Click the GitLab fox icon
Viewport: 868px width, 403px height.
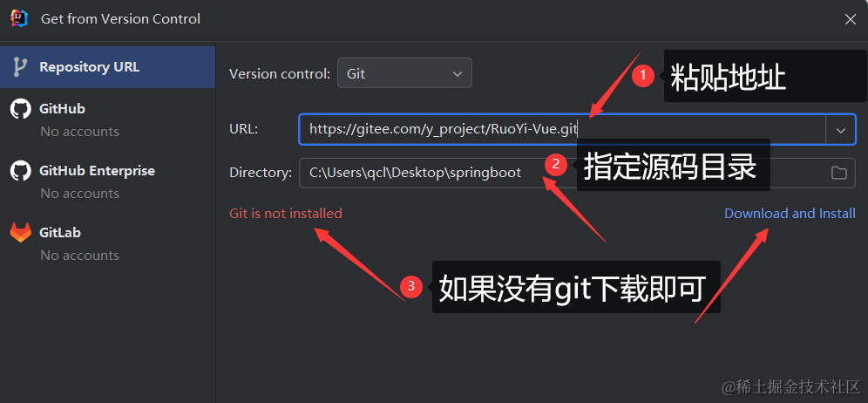click(x=21, y=232)
